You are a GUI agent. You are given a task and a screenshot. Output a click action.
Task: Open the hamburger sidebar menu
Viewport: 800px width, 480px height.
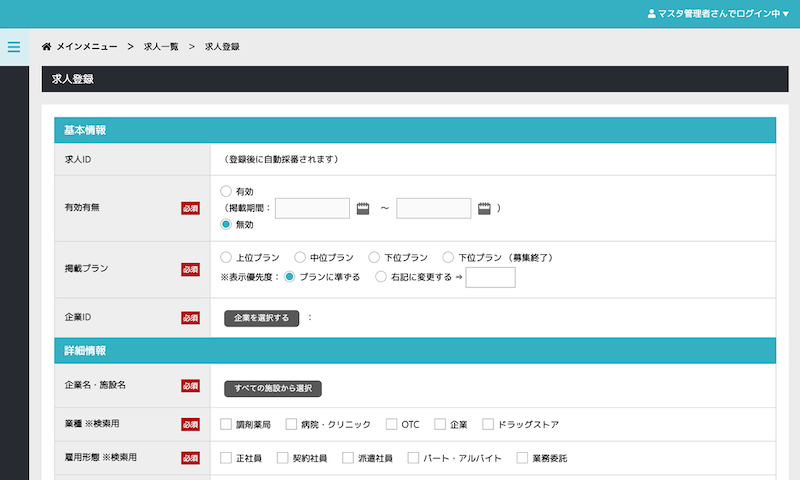14,46
